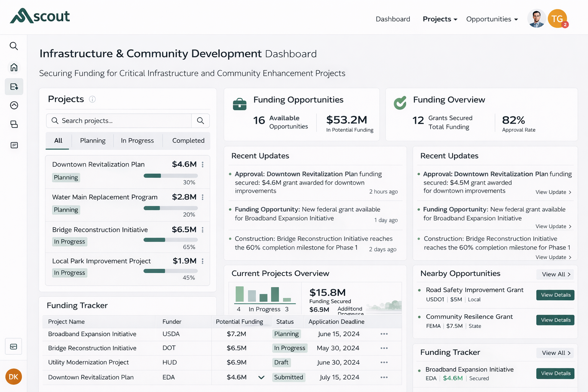
Task: Select the Completed projects tab
Action: pyautogui.click(x=188, y=140)
